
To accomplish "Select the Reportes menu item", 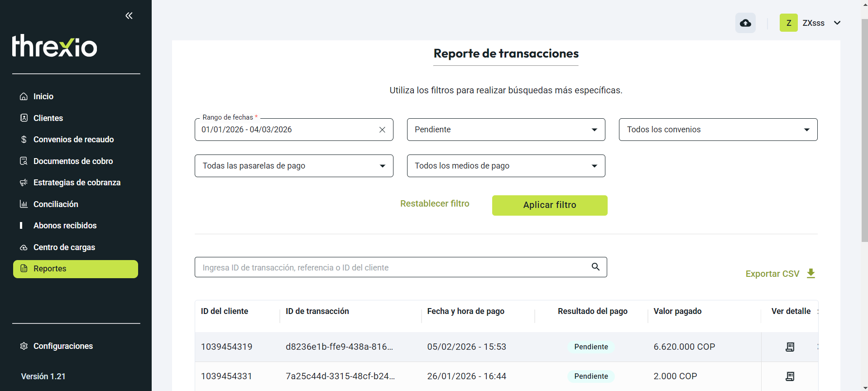I will click(76, 269).
